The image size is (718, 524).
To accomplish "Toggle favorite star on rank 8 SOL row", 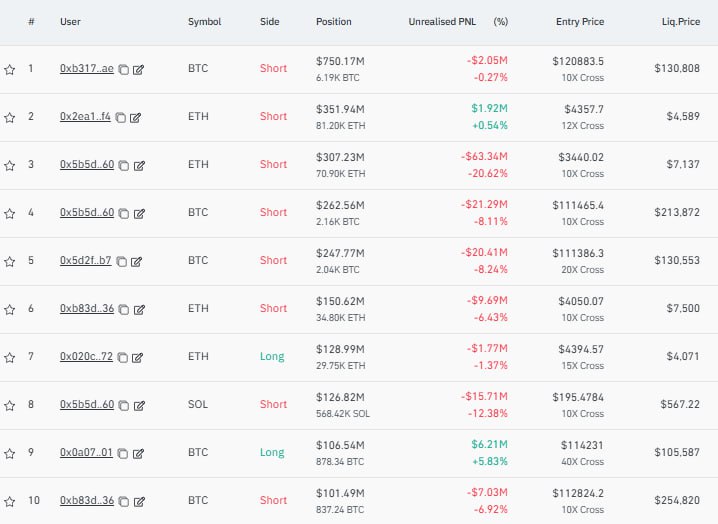I will pyautogui.click(x=10, y=406).
